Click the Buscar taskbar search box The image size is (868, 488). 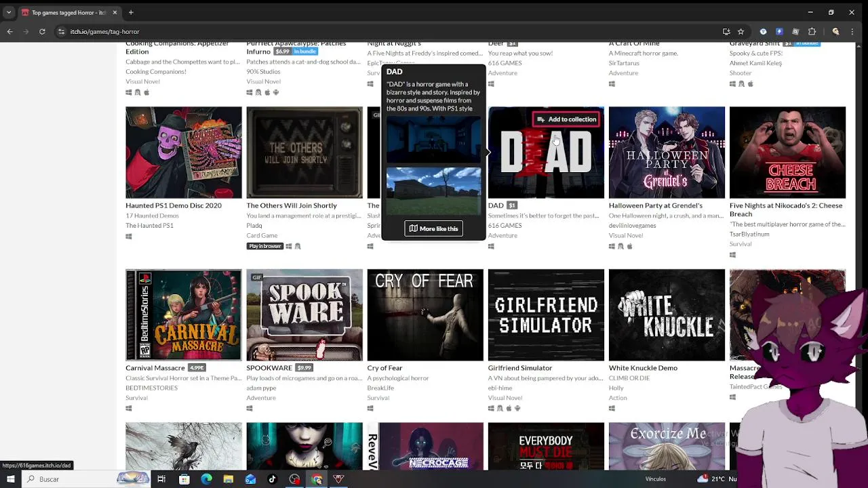[85, 479]
